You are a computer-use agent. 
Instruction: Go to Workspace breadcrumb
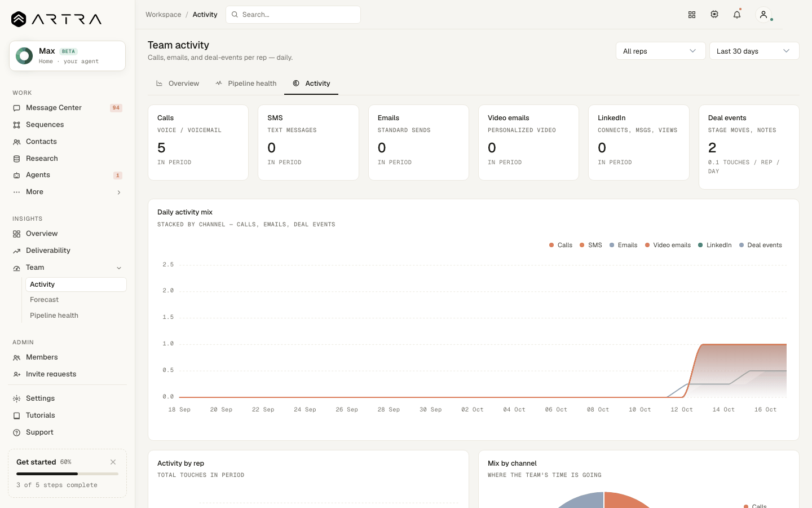click(x=164, y=15)
